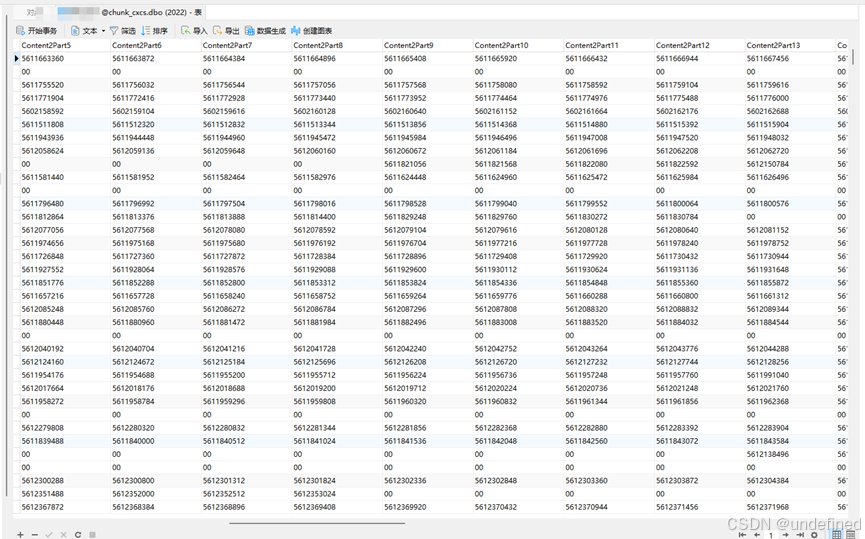865x539 pixels.
Task: Refresh the table data
Action: (x=78, y=535)
